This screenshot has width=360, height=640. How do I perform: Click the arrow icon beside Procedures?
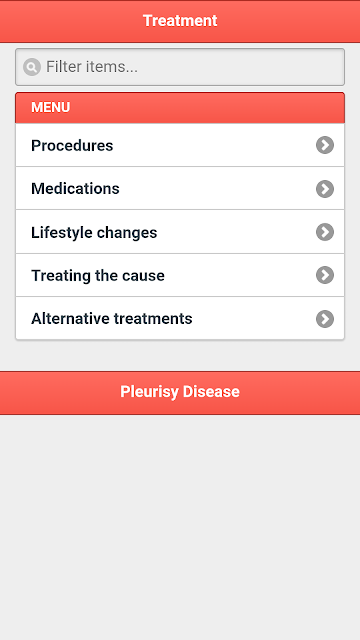325,145
